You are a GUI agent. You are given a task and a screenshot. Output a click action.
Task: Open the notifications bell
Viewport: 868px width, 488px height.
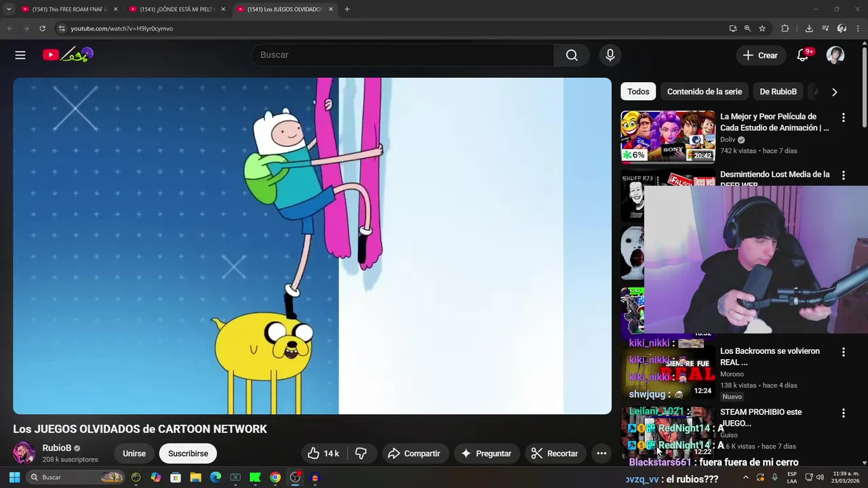point(803,55)
